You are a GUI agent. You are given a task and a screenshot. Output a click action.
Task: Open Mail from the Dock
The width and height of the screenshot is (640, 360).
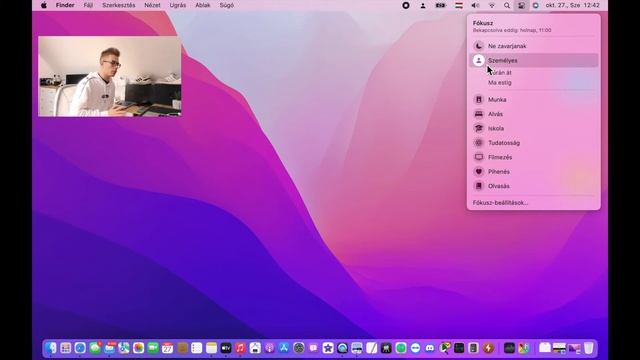pyautogui.click(x=109, y=348)
